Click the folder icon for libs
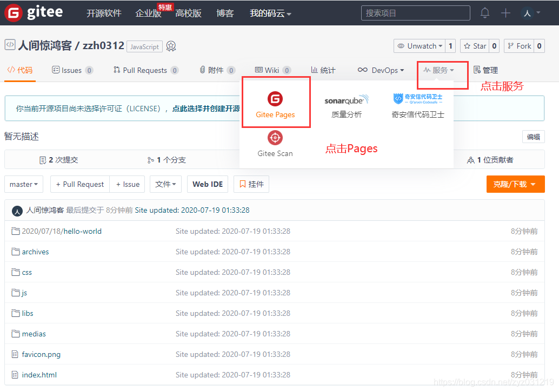The height and width of the screenshot is (392, 559). (15, 313)
